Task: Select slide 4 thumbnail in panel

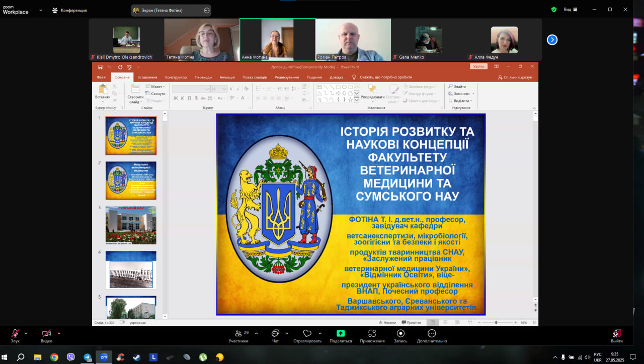Action: (131, 270)
